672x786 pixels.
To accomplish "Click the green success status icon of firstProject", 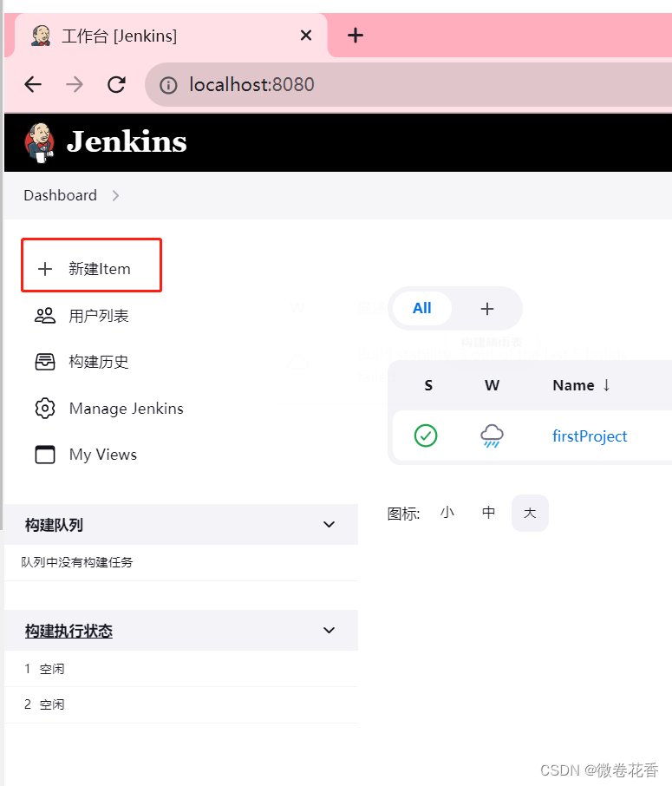I will (426, 436).
